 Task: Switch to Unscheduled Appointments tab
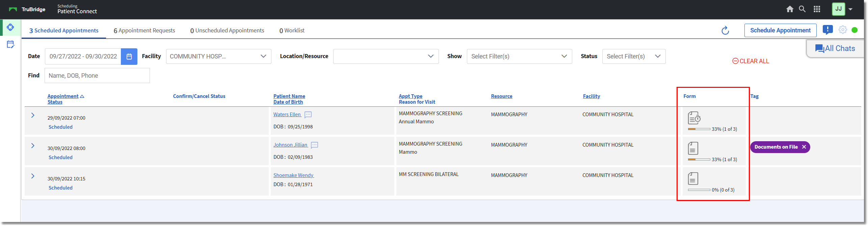tap(227, 30)
